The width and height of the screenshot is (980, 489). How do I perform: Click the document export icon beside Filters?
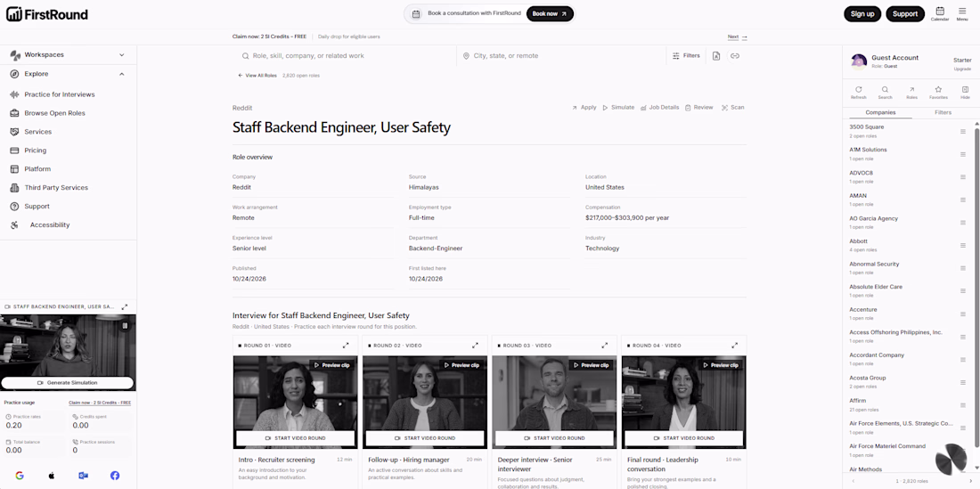click(x=716, y=55)
